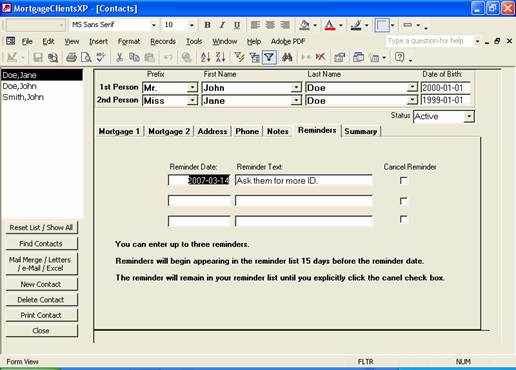The image size is (516, 370).
Task: Sort records ascending A to Z
Action: pos(205,57)
